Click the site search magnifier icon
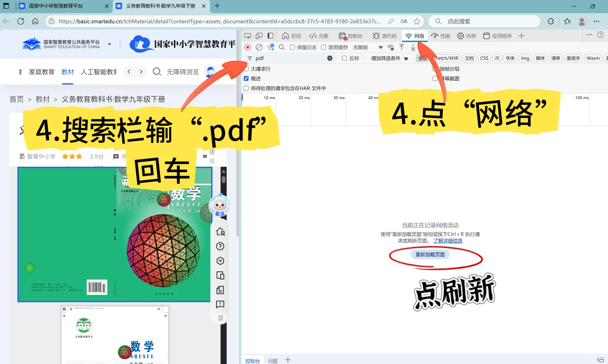The height and width of the screenshot is (364, 608). point(157,71)
